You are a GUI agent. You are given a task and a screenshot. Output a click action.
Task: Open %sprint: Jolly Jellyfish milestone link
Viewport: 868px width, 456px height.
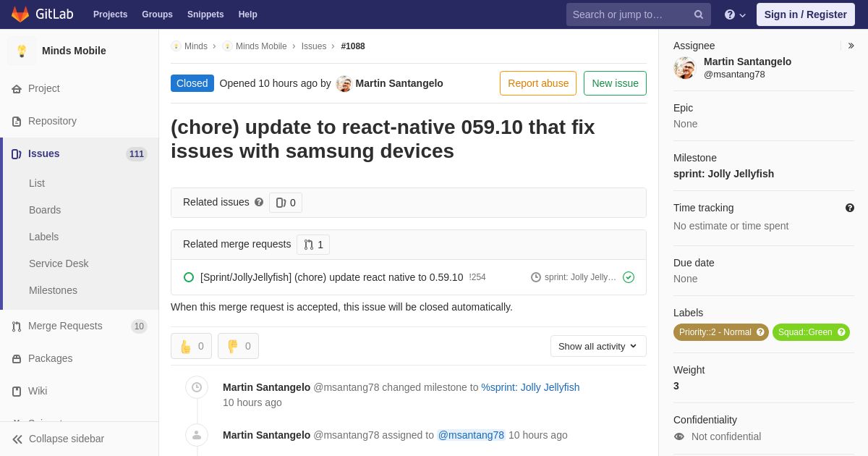[x=530, y=387]
